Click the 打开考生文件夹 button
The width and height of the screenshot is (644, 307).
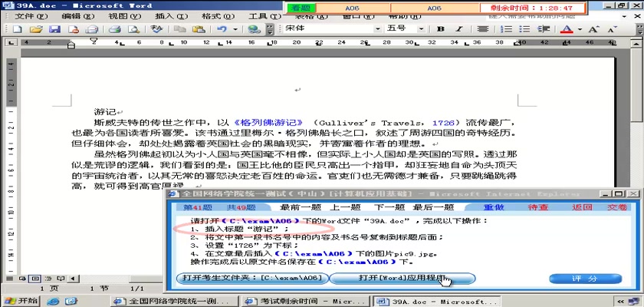click(252, 279)
